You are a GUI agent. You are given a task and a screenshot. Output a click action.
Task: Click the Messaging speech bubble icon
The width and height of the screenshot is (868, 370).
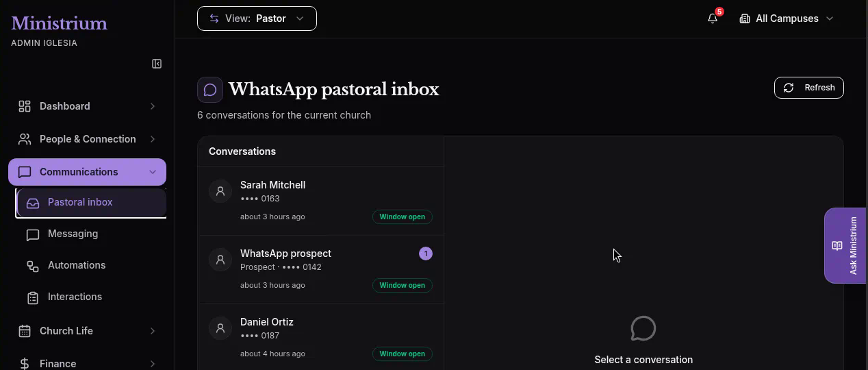click(x=33, y=234)
